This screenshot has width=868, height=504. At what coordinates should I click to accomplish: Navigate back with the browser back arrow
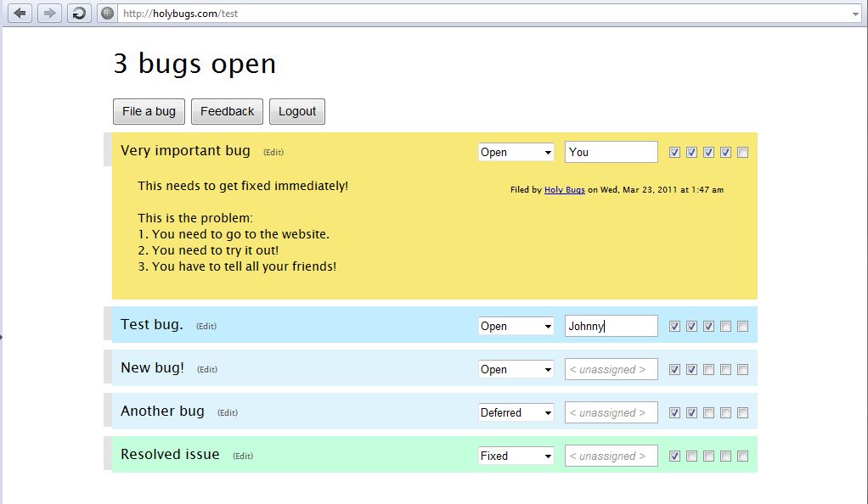point(19,13)
